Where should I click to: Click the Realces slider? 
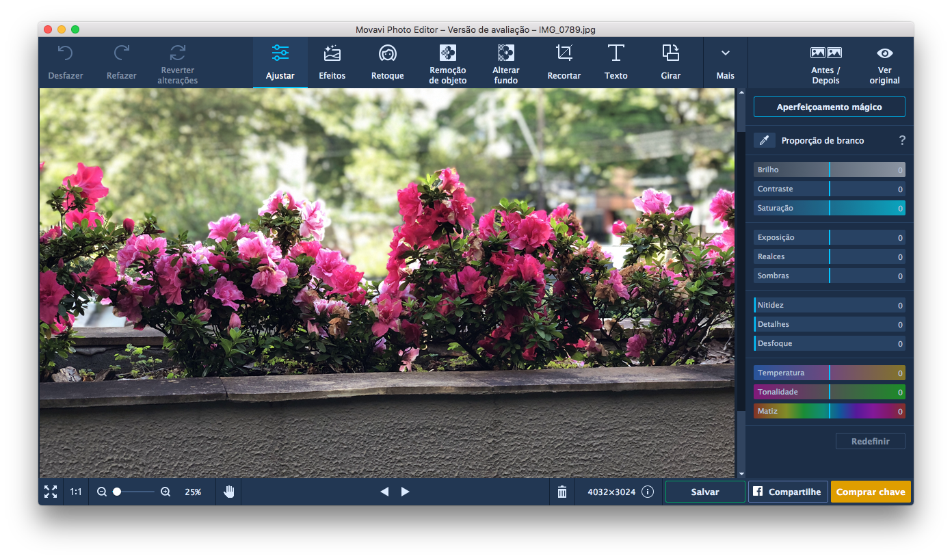click(830, 256)
